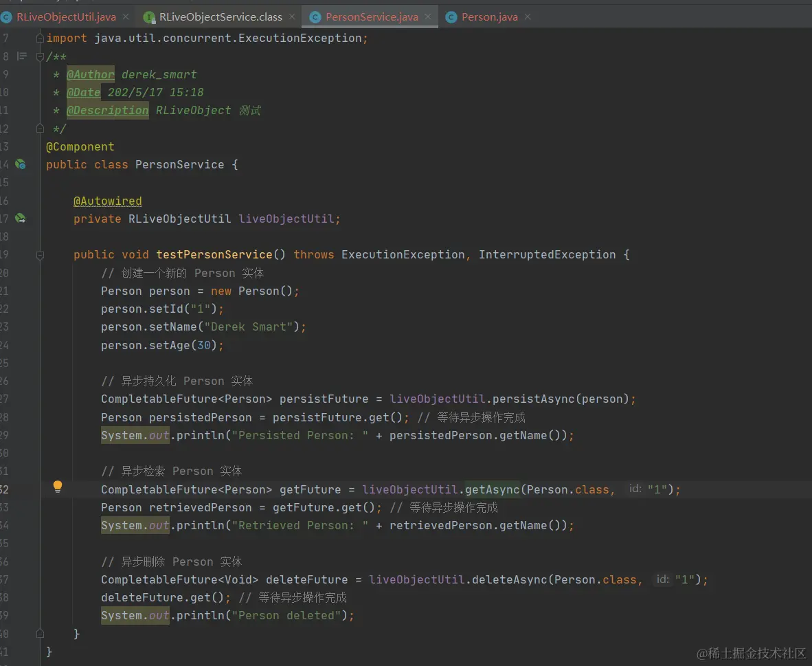Click the @Description Javadoc tag
The height and width of the screenshot is (666, 812).
click(108, 111)
